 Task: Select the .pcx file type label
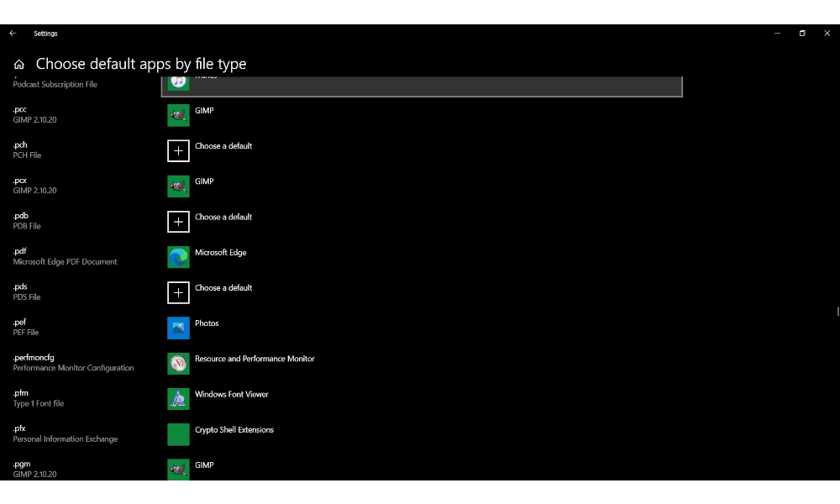pos(34,186)
